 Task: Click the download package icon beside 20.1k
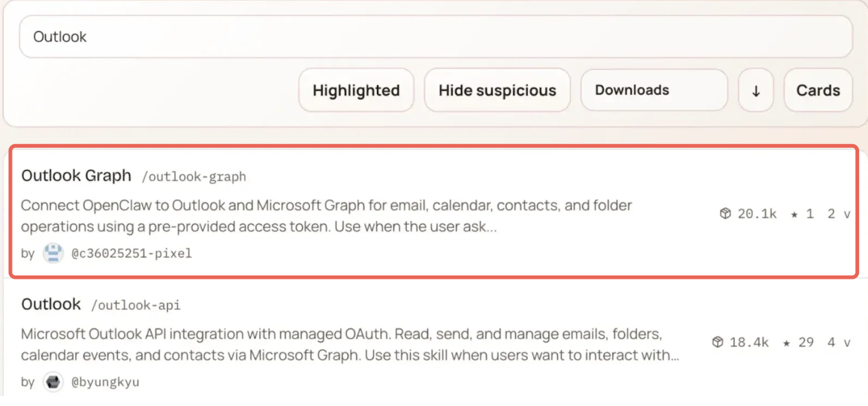pyautogui.click(x=725, y=214)
